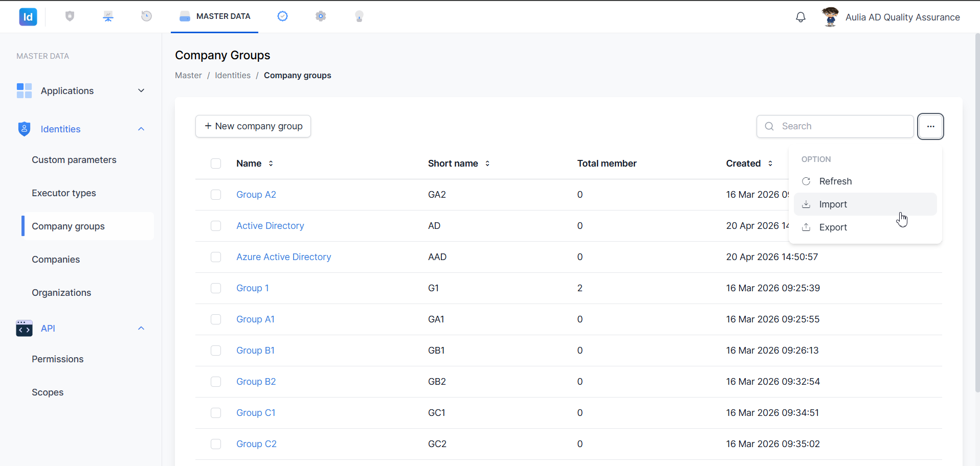Image resolution: width=980 pixels, height=466 pixels.
Task: Select the MASTER DATA tab
Action: [214, 16]
